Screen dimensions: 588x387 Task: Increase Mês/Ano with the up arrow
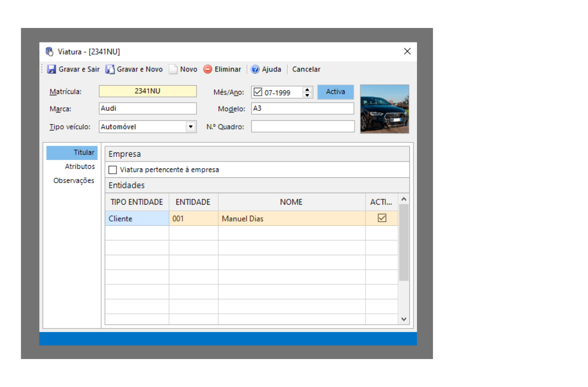click(307, 90)
